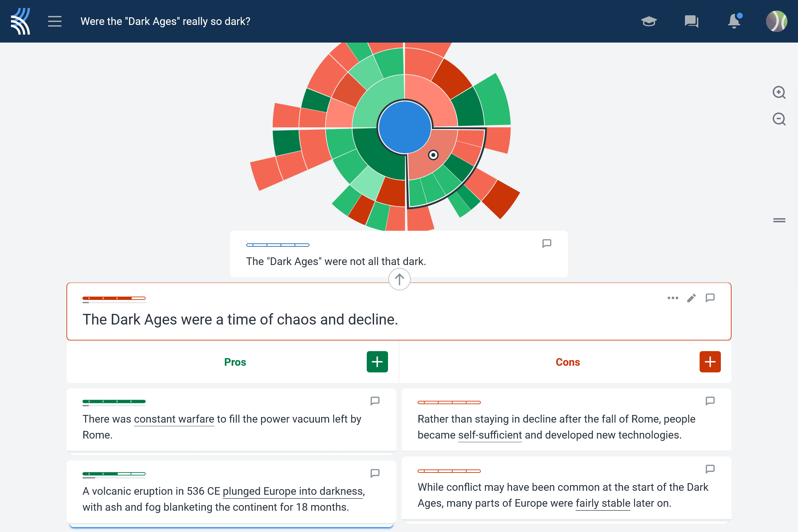Click the user profile avatar icon
The height and width of the screenshot is (532, 798).
click(779, 21)
